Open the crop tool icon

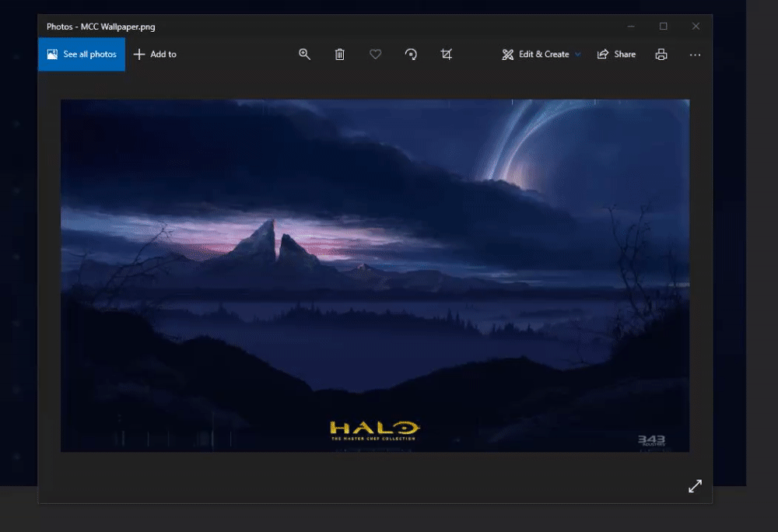[x=447, y=54]
